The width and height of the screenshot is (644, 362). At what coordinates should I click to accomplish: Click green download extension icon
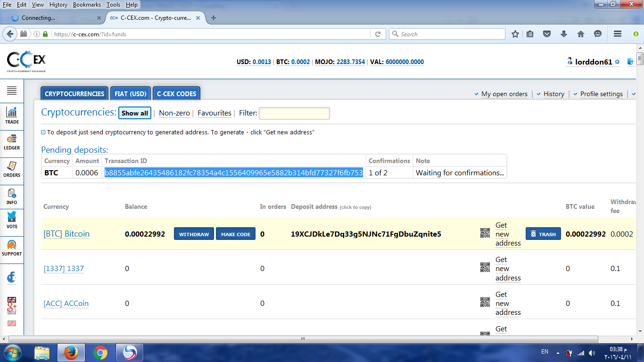636,34
